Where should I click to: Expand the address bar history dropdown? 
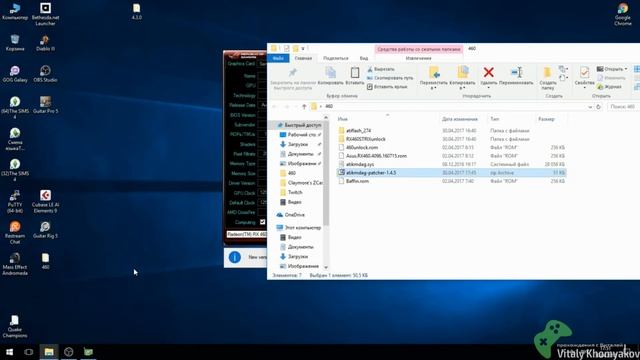click(x=590, y=107)
